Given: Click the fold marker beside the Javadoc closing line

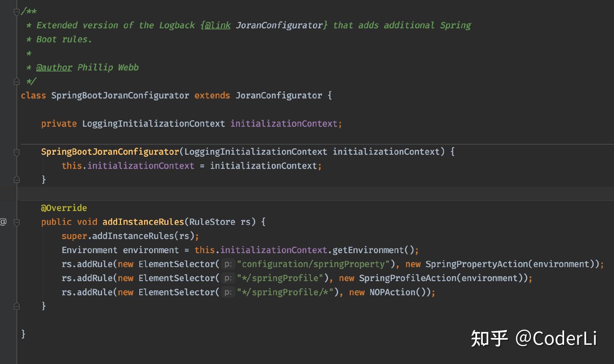Looking at the screenshot, I should click(x=16, y=81).
